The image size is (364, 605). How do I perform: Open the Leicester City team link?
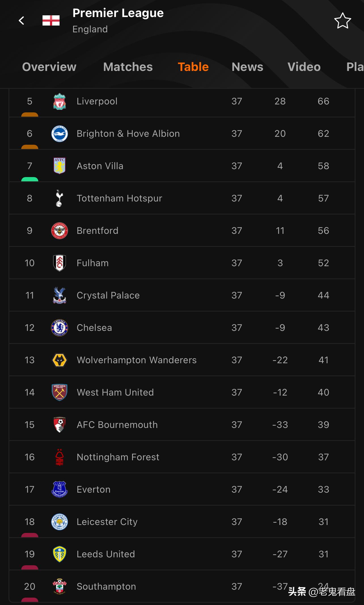pos(107,522)
